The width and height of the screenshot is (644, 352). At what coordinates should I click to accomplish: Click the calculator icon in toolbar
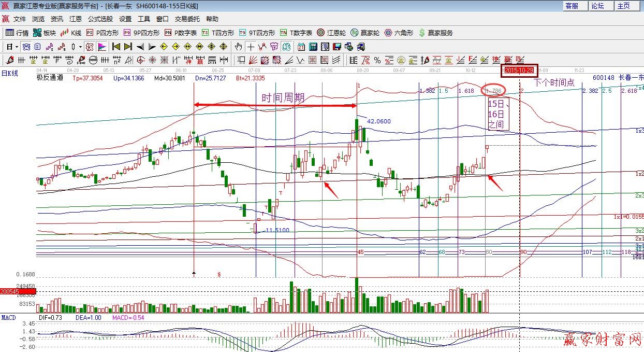click(313, 47)
